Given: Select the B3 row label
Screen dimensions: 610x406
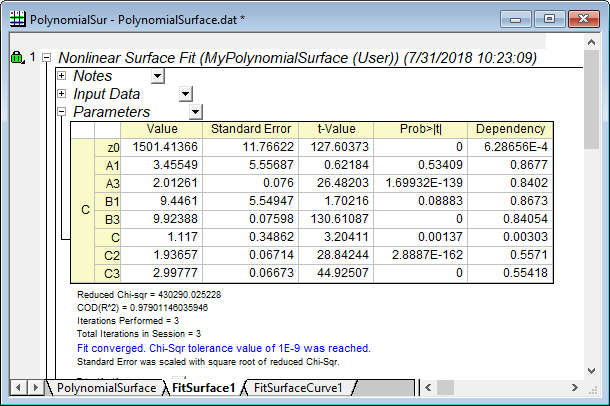Looking at the screenshot, I should 108,219.
